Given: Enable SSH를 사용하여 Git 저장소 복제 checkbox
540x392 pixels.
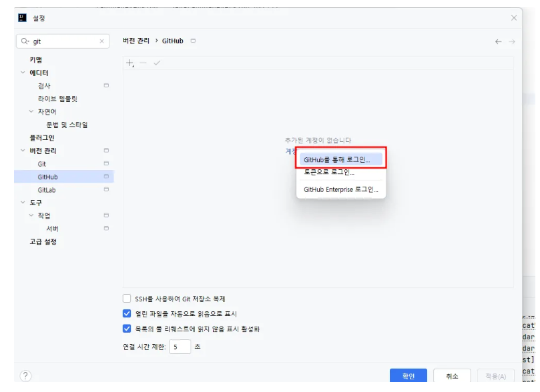Looking at the screenshot, I should click(127, 299).
